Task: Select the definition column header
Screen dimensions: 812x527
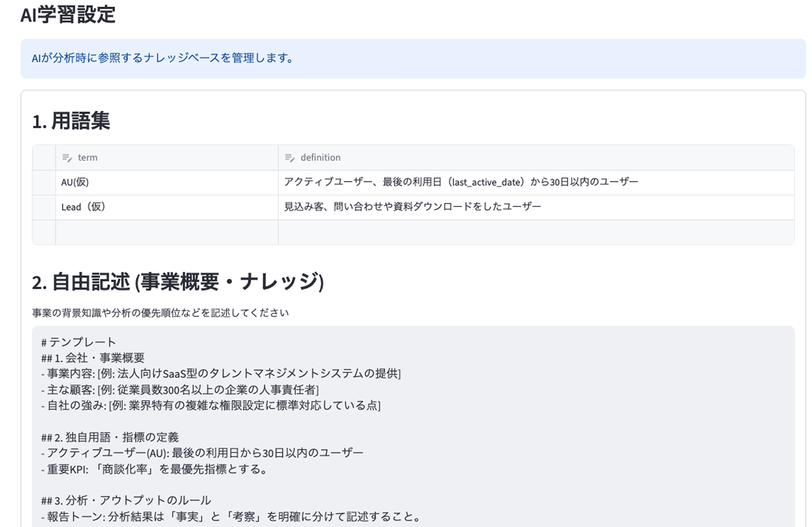Action: point(536,158)
